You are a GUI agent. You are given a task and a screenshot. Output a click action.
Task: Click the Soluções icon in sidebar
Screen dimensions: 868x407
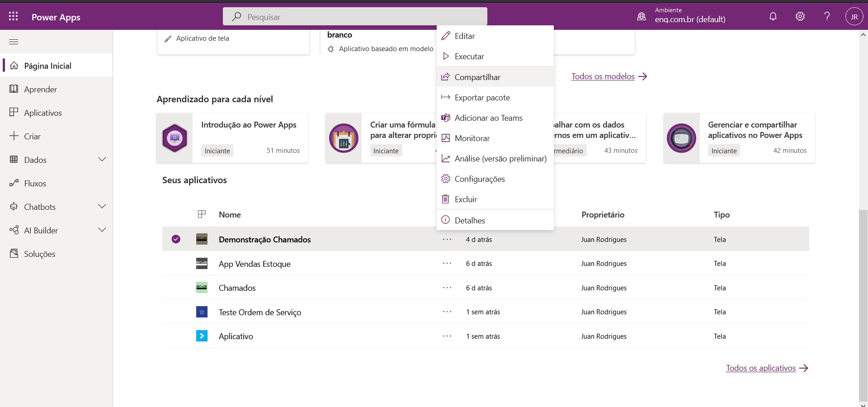(x=14, y=253)
